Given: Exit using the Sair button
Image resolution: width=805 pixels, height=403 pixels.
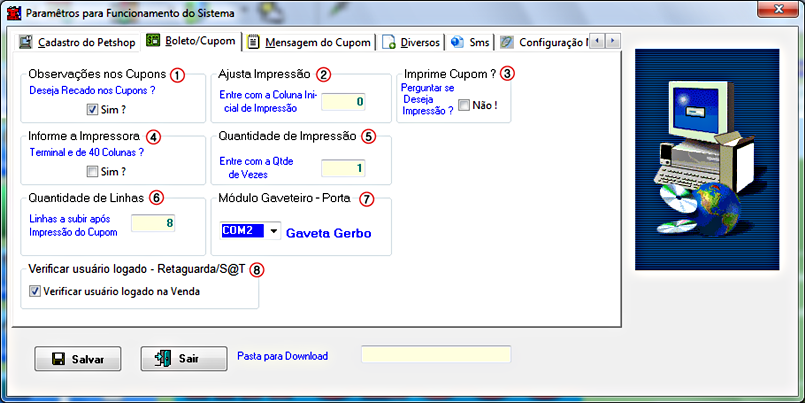Looking at the screenshot, I should [184, 359].
